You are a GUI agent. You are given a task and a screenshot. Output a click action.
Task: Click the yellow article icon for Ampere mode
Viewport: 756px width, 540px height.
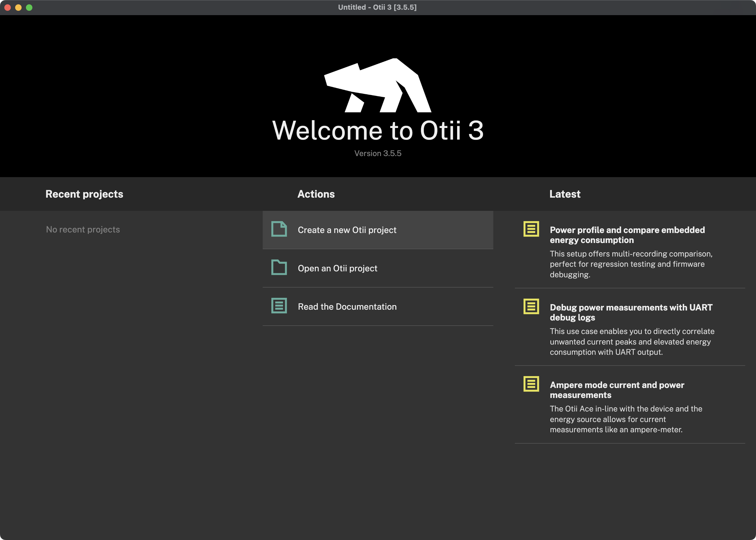tap(531, 384)
